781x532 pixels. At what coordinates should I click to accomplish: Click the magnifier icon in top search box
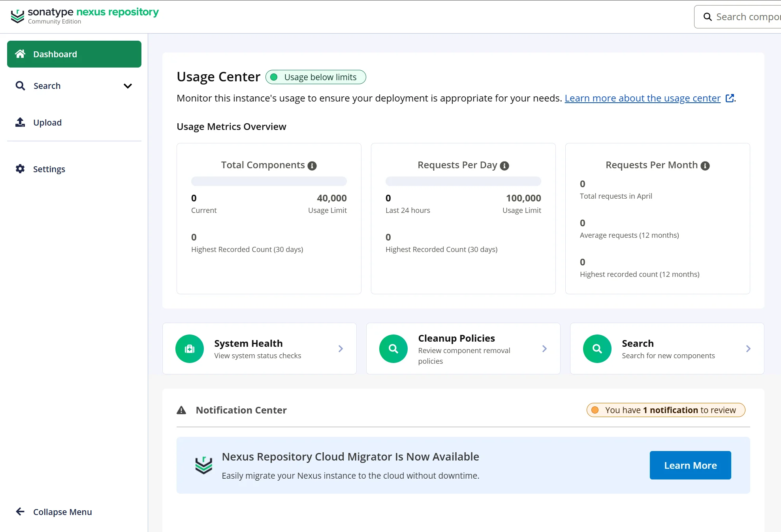pos(708,17)
